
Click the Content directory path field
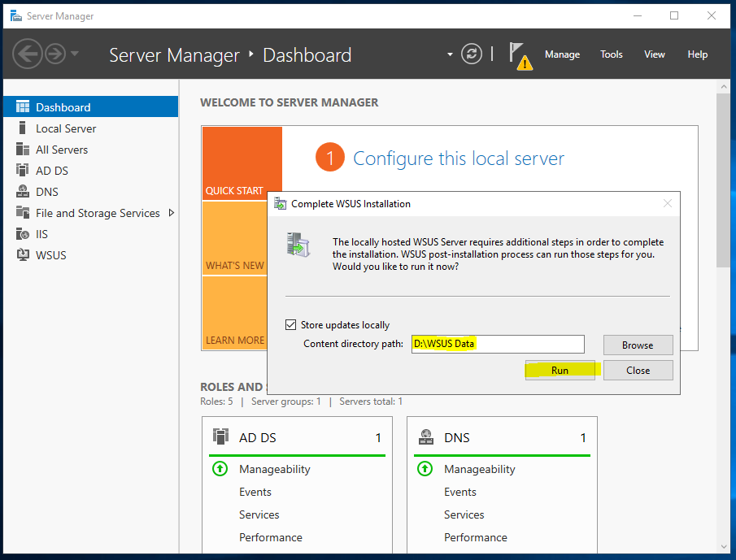pyautogui.click(x=498, y=344)
